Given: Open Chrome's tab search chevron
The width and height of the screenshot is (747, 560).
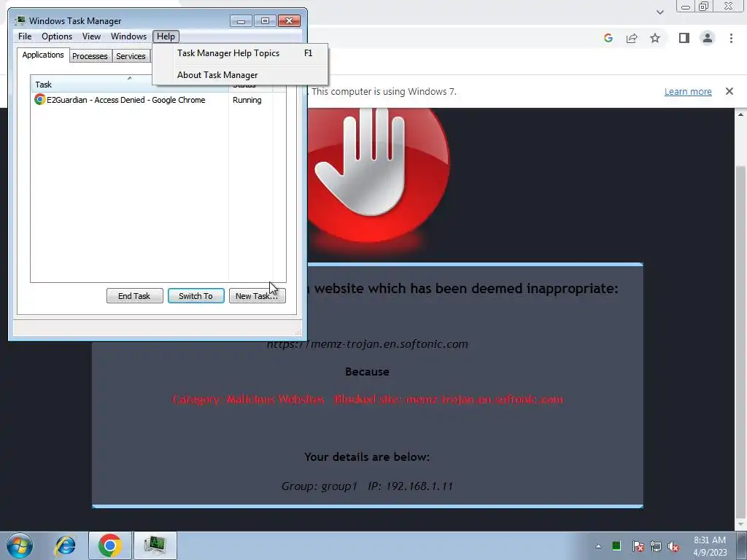Looking at the screenshot, I should (x=659, y=12).
